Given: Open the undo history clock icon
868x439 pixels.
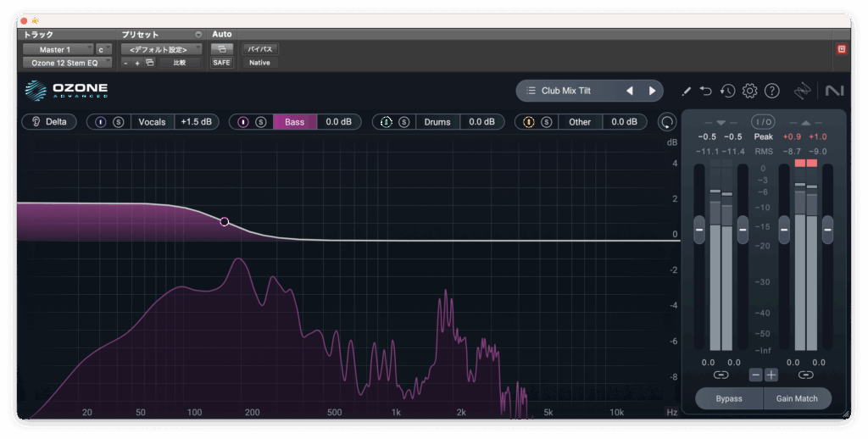Looking at the screenshot, I should coord(727,91).
